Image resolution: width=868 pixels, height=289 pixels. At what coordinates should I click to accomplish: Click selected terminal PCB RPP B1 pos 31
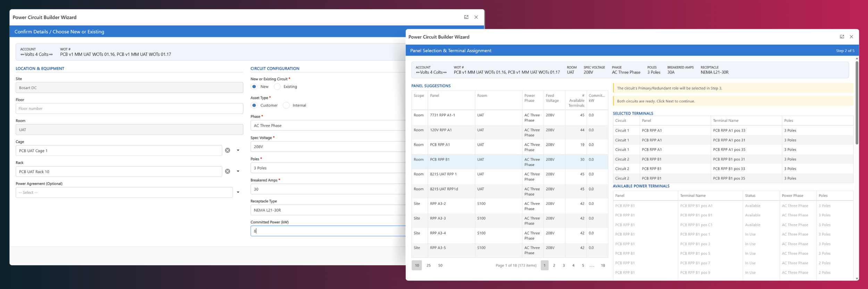pyautogui.click(x=733, y=159)
